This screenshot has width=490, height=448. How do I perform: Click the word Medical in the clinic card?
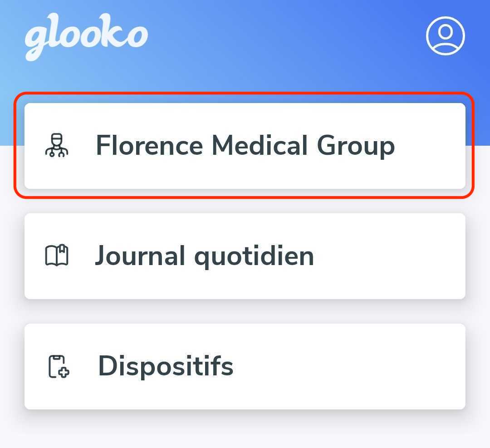click(260, 145)
